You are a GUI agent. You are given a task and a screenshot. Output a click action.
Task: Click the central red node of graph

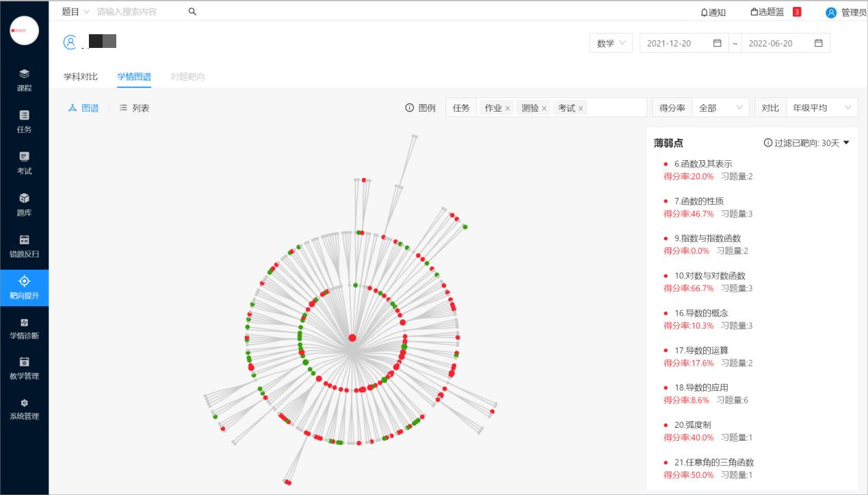(x=352, y=338)
